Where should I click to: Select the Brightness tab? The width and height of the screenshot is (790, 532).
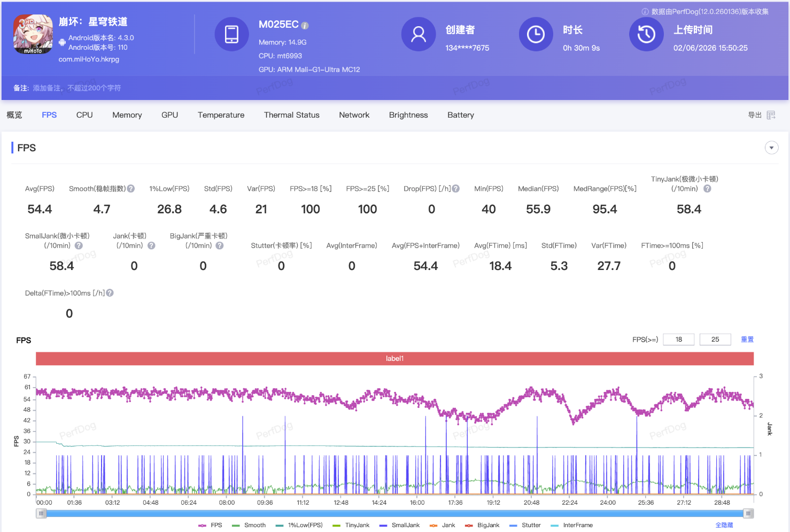[x=408, y=115]
